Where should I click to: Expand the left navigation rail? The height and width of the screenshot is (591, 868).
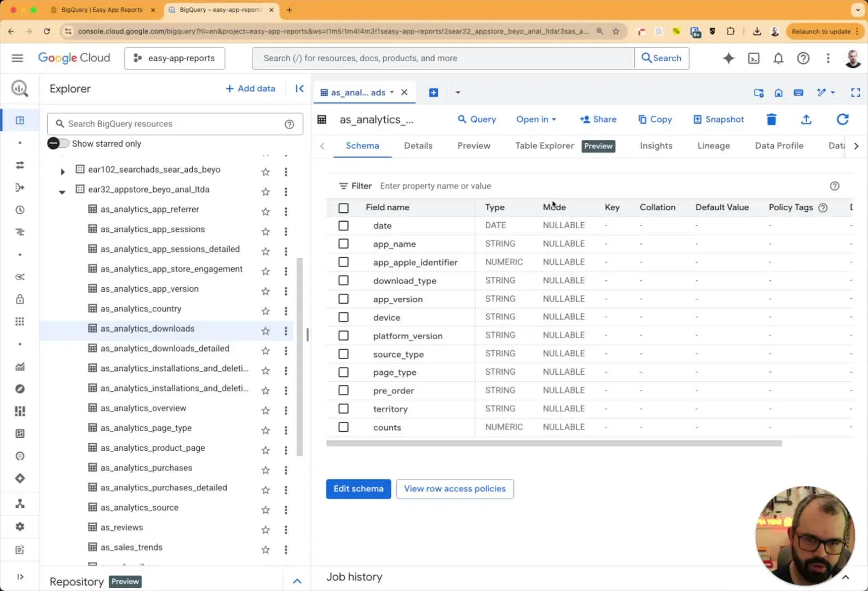[x=20, y=577]
